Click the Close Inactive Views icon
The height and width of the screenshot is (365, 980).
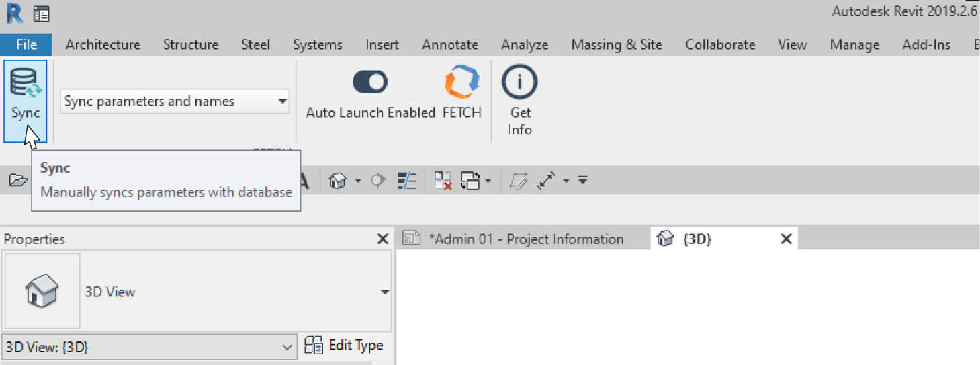[443, 180]
